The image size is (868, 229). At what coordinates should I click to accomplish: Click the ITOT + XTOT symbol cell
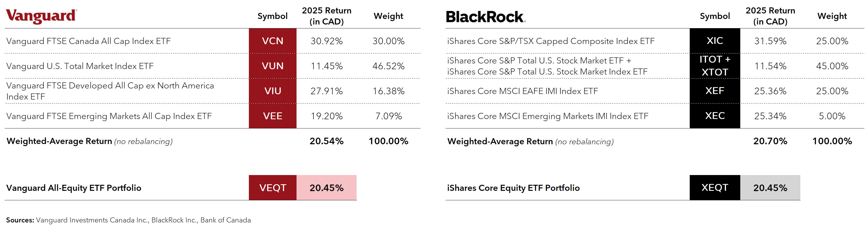coord(714,66)
